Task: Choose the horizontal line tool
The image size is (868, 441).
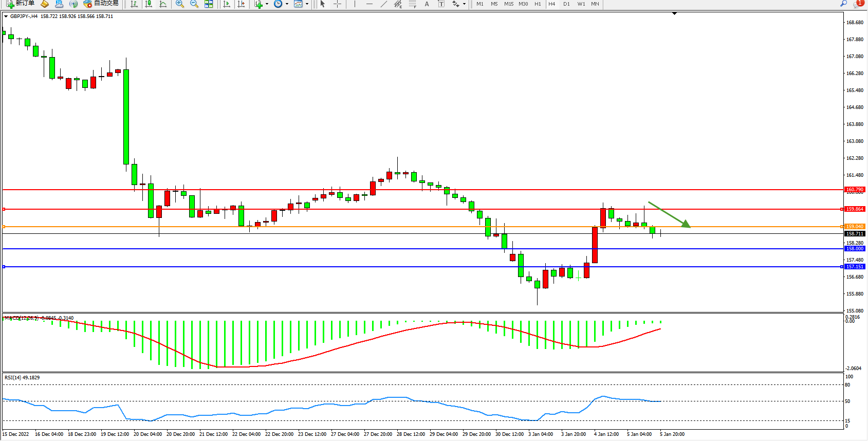Action: 369,4
